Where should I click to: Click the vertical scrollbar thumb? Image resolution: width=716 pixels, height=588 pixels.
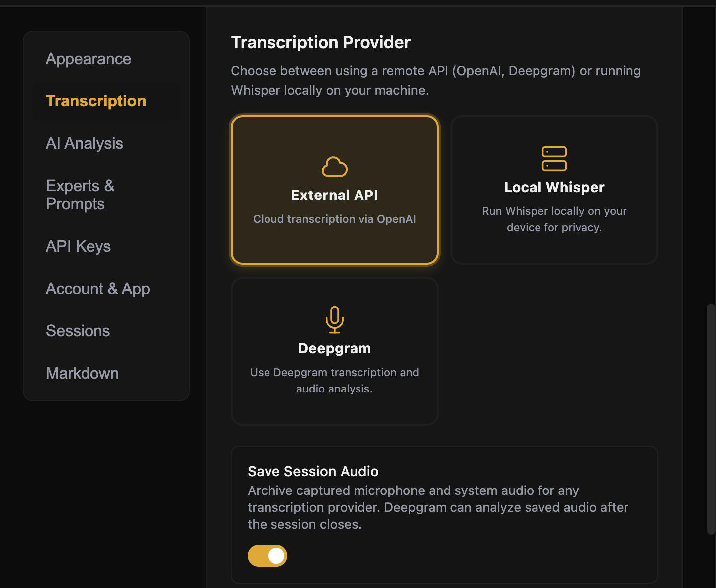coord(711,419)
